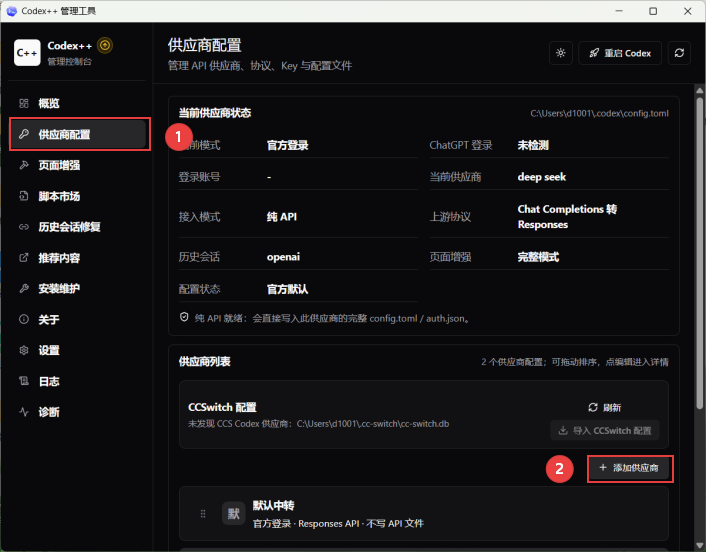Viewport: 707px width, 552px height.
Task: Click the vertical scrollbar thumb
Action: [699, 253]
